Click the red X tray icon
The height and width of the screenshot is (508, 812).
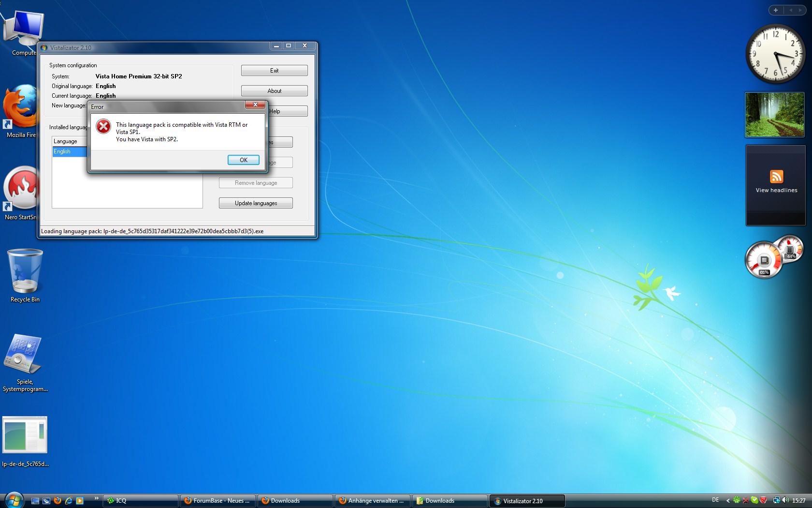click(x=746, y=500)
